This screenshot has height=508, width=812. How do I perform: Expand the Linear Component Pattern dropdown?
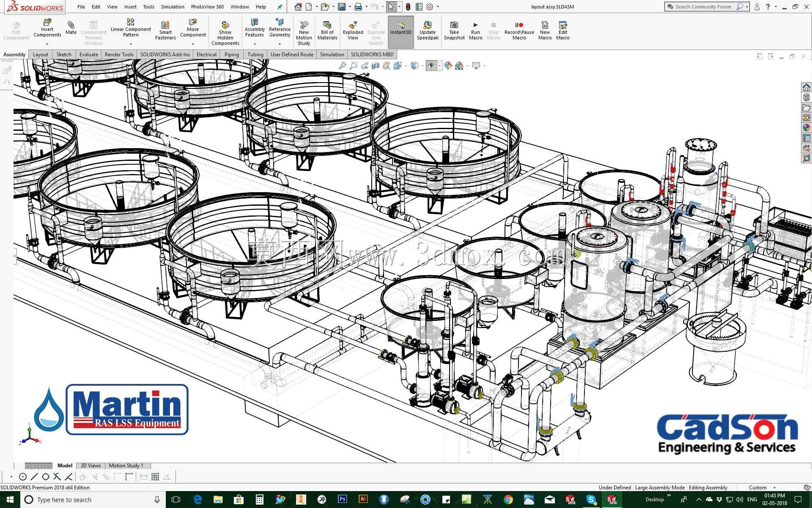pos(131,44)
